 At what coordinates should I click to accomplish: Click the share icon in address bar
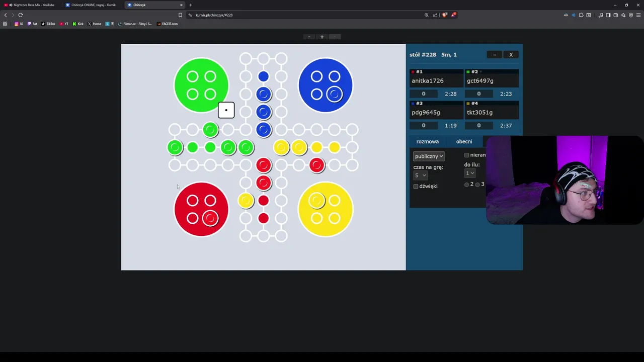tap(435, 15)
